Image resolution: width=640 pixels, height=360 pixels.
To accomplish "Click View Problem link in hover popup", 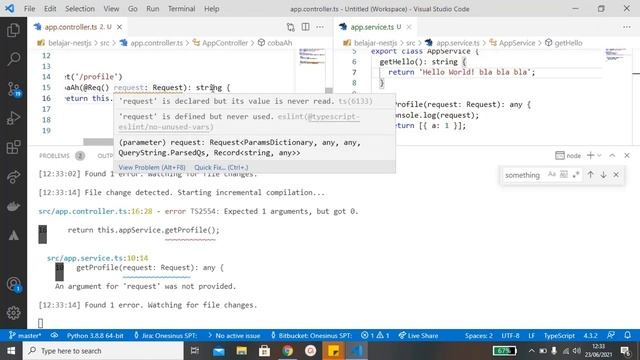I will 152,167.
